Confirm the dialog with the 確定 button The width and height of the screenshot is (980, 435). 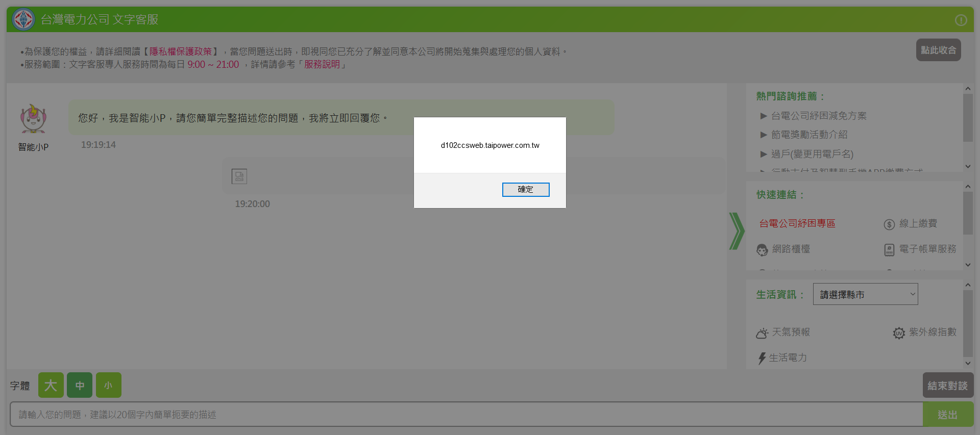click(x=526, y=190)
